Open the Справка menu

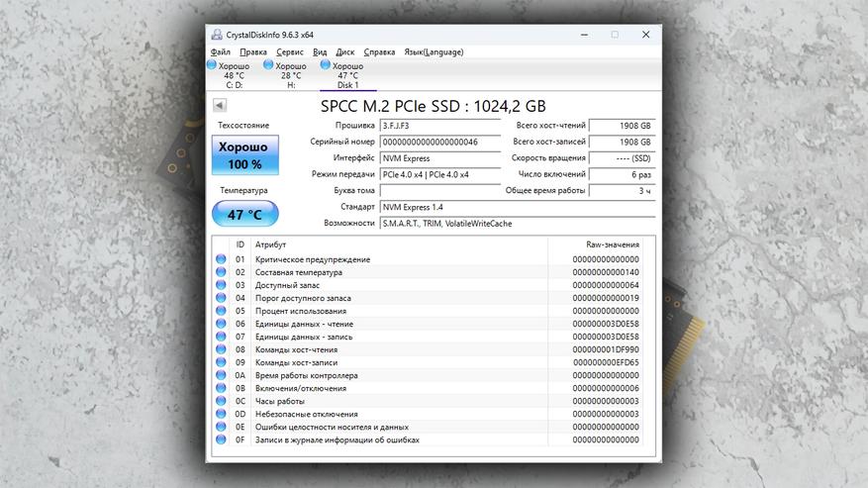pos(379,52)
